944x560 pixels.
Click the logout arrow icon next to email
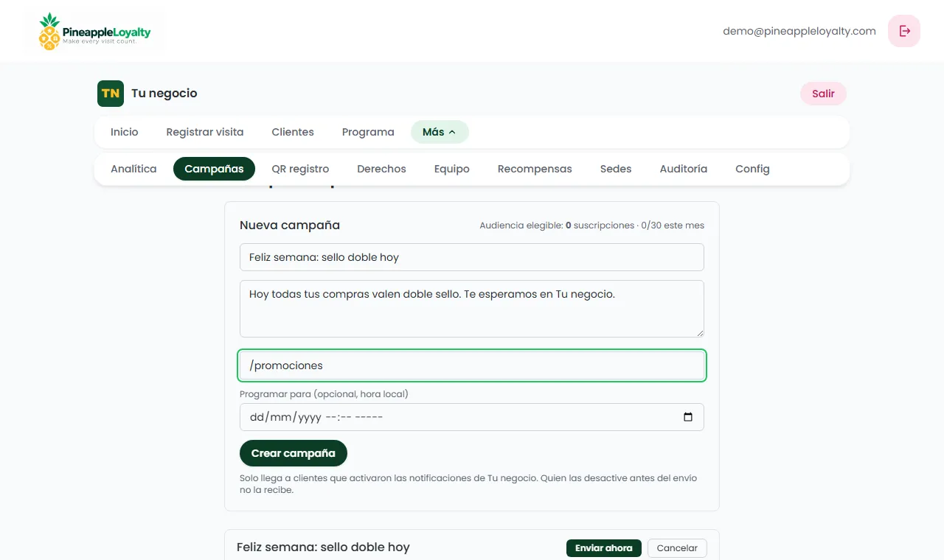coord(904,31)
